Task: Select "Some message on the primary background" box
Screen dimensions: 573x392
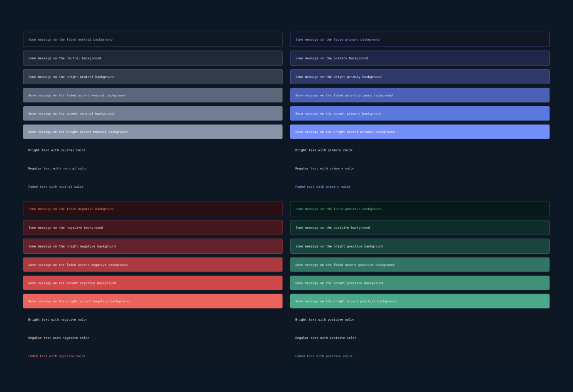Action: (x=420, y=58)
